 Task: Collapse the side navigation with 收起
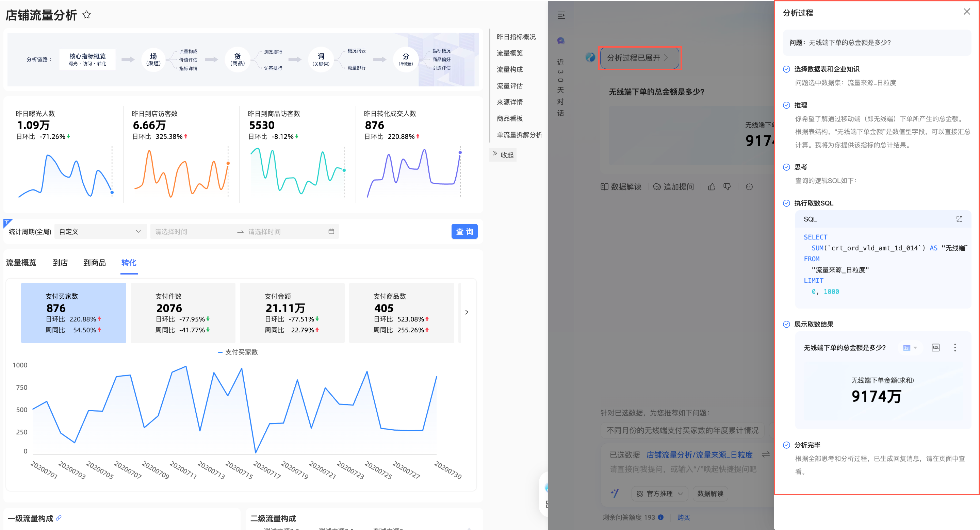503,155
